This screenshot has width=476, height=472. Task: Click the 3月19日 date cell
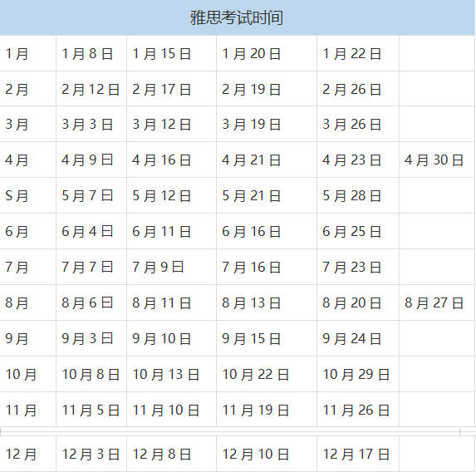[x=267, y=124]
